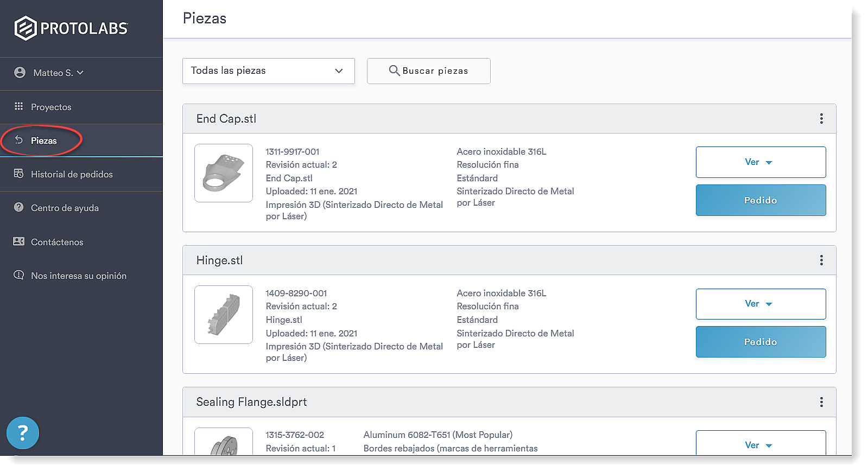This screenshot has width=868, height=472.
Task: Click the Buscar piezas search label
Action: click(x=435, y=71)
